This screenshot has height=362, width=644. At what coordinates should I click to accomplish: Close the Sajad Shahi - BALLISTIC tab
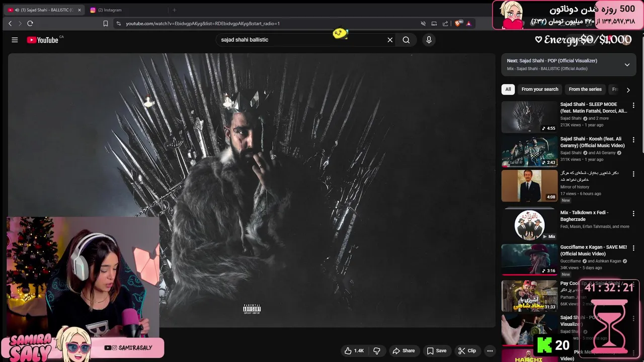[79, 10]
